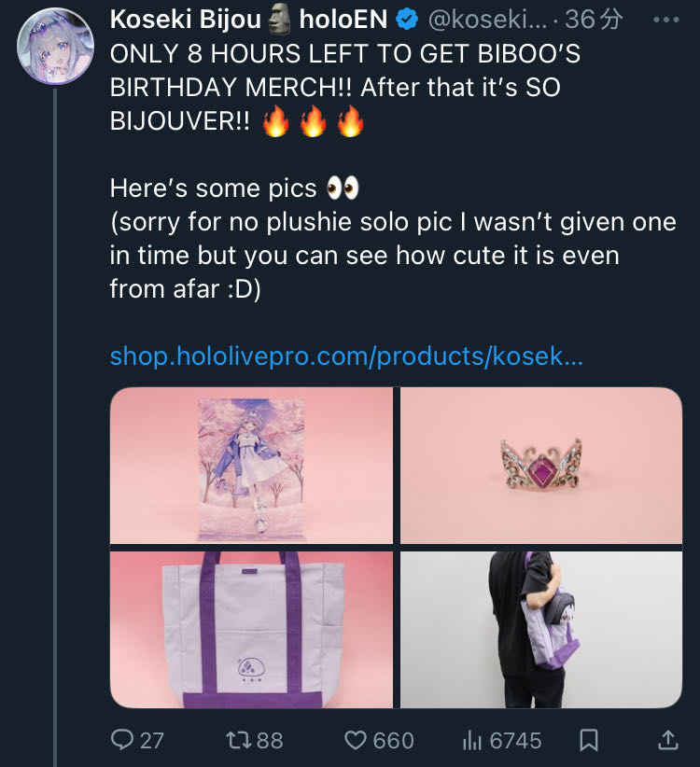Image resolution: width=700 pixels, height=767 pixels.
Task: View the tiara ring photo
Action: (541, 466)
